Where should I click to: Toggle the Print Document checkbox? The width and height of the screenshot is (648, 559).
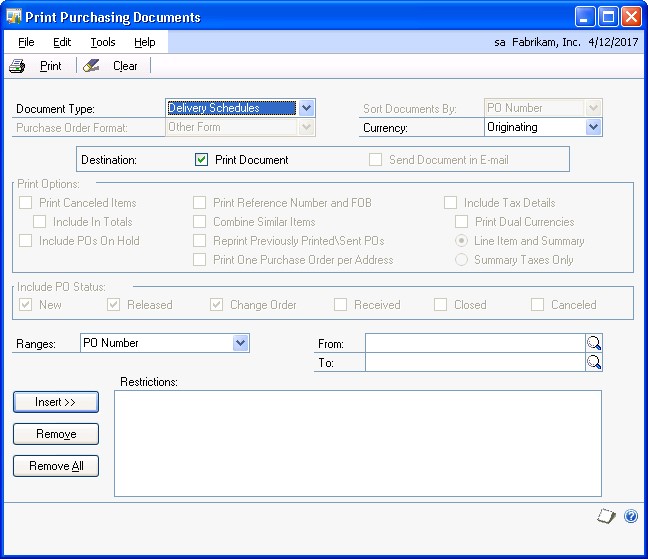(201, 159)
